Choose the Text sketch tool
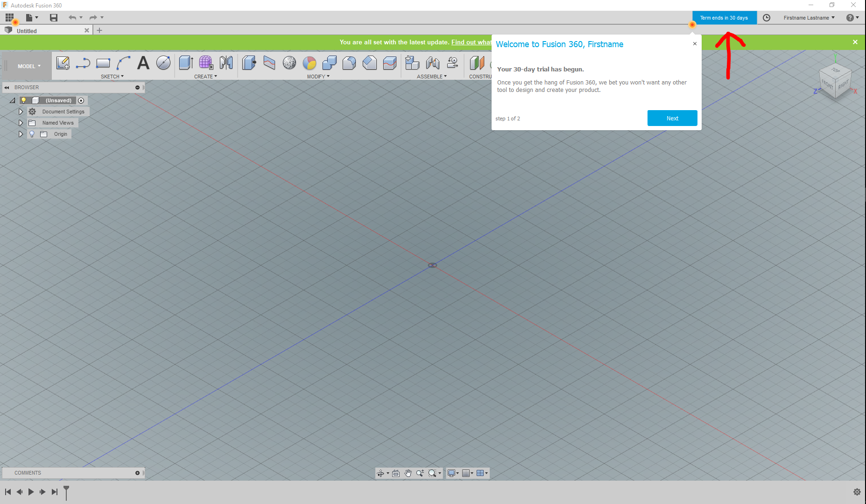Viewport: 866px width, 504px height. point(143,63)
